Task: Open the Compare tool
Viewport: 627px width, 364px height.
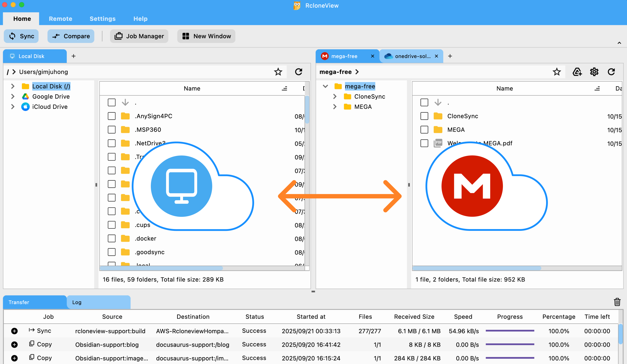Action: pos(71,36)
